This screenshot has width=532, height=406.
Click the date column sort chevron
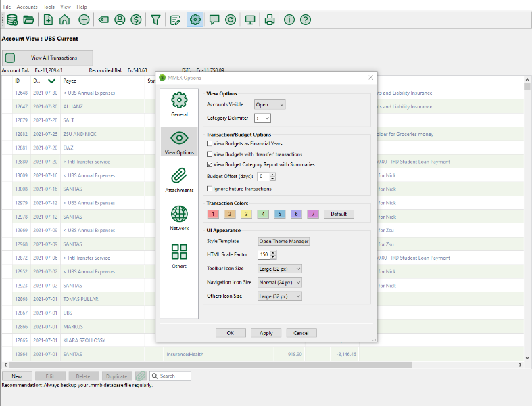(51, 81)
